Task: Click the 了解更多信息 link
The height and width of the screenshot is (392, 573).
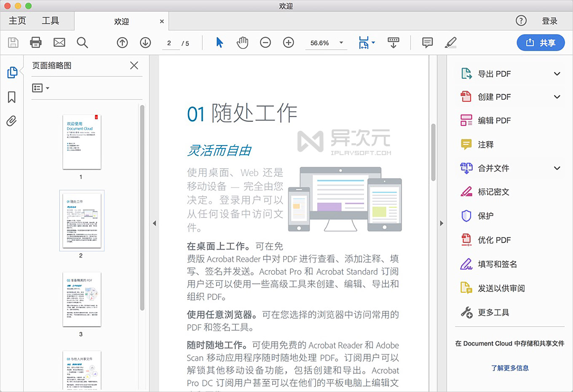Action: coord(510,368)
